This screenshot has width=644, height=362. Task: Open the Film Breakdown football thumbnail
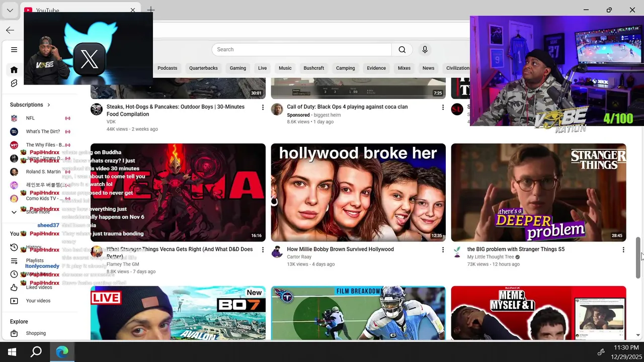pos(358,313)
